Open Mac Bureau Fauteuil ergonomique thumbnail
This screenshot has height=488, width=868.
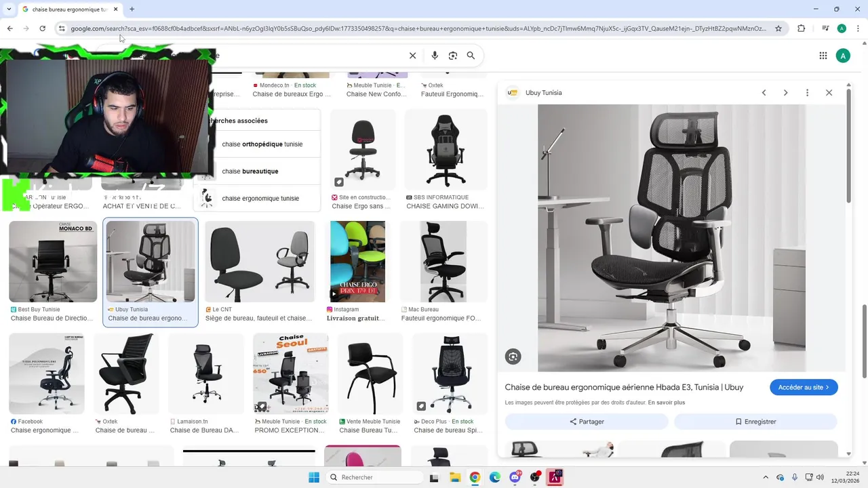[x=443, y=262]
